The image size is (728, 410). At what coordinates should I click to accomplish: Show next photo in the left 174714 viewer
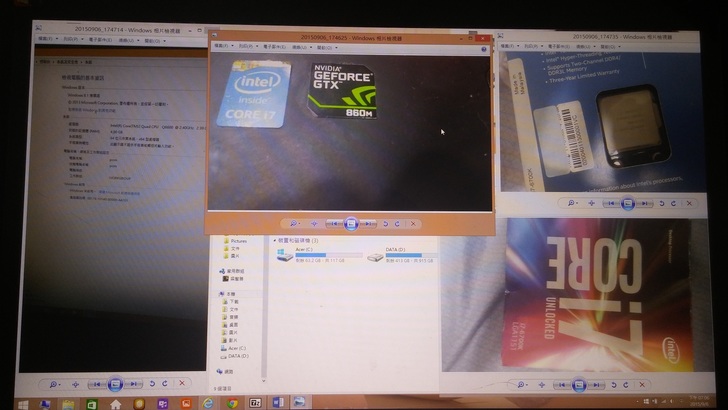pos(133,384)
